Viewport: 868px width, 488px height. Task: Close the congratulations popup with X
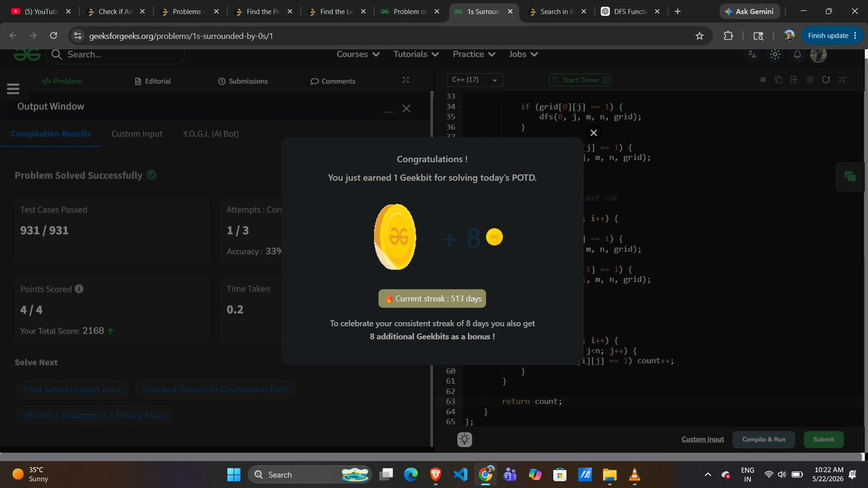pos(593,133)
